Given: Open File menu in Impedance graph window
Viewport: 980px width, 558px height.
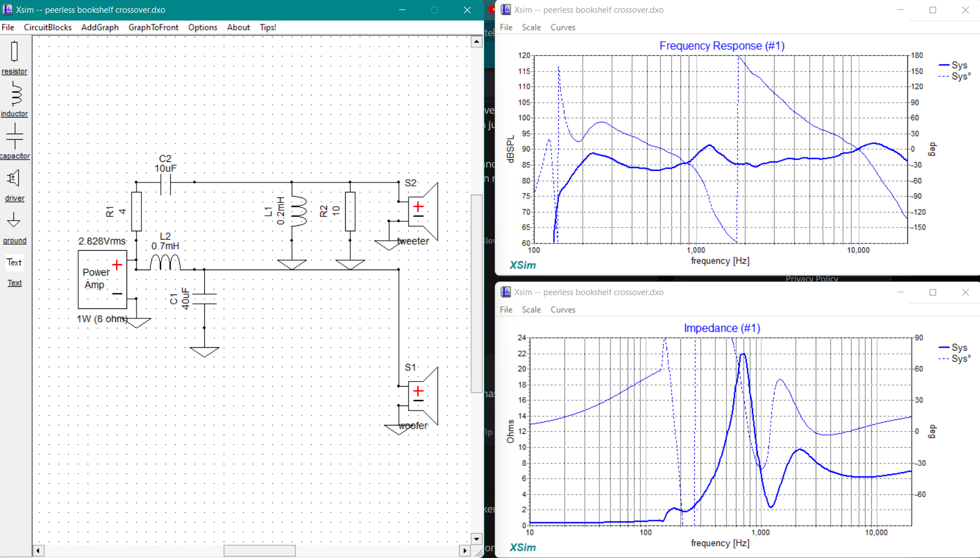Looking at the screenshot, I should (506, 310).
